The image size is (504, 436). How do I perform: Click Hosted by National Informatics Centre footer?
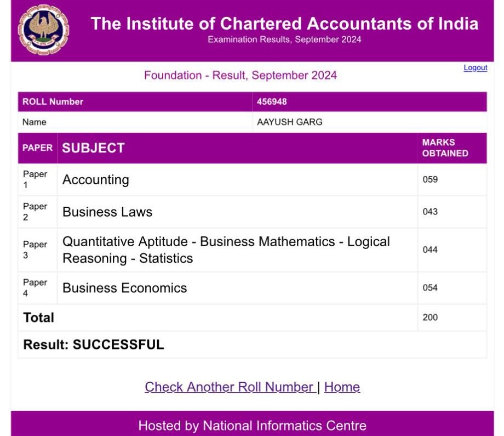(x=252, y=426)
